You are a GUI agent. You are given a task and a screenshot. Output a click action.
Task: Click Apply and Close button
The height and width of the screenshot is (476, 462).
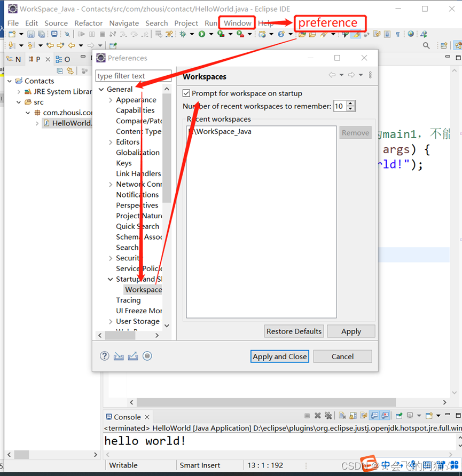click(279, 356)
